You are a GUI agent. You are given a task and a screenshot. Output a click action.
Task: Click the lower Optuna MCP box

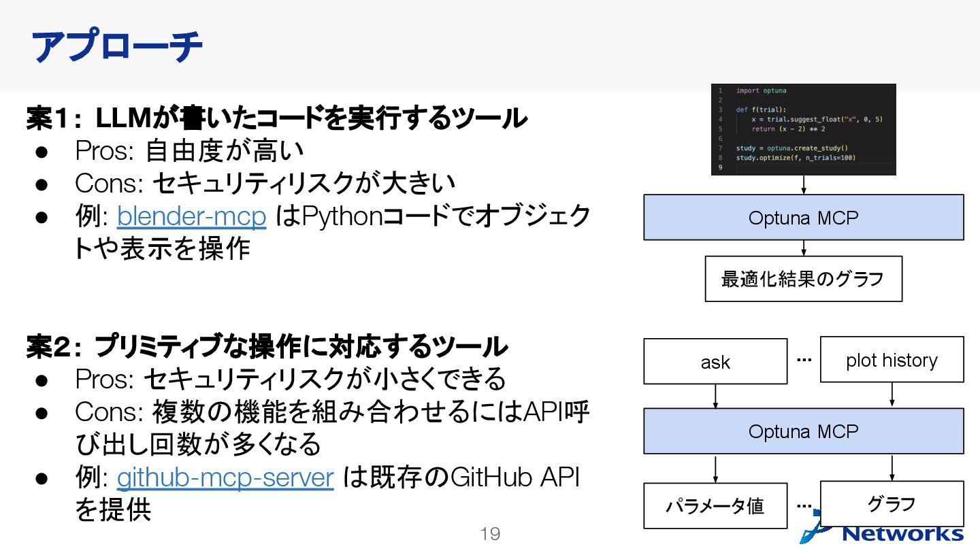804,431
